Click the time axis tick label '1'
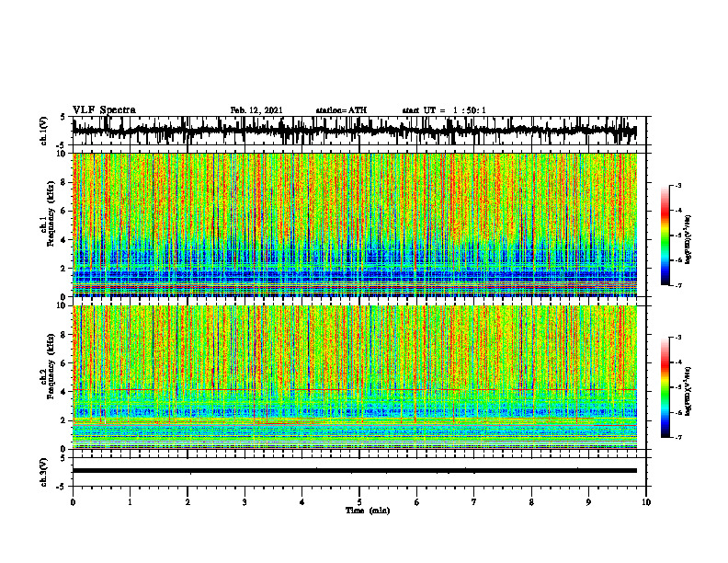 pos(130,502)
